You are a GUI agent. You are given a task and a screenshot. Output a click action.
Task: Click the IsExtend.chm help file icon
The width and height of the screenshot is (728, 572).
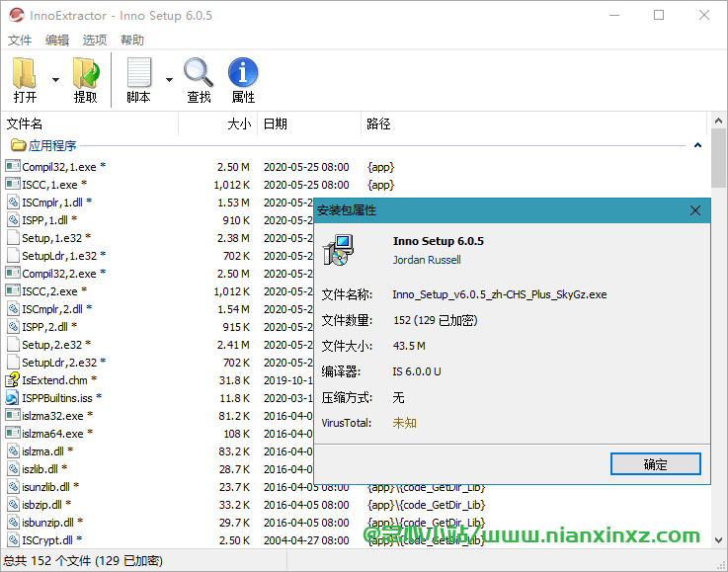point(13,379)
